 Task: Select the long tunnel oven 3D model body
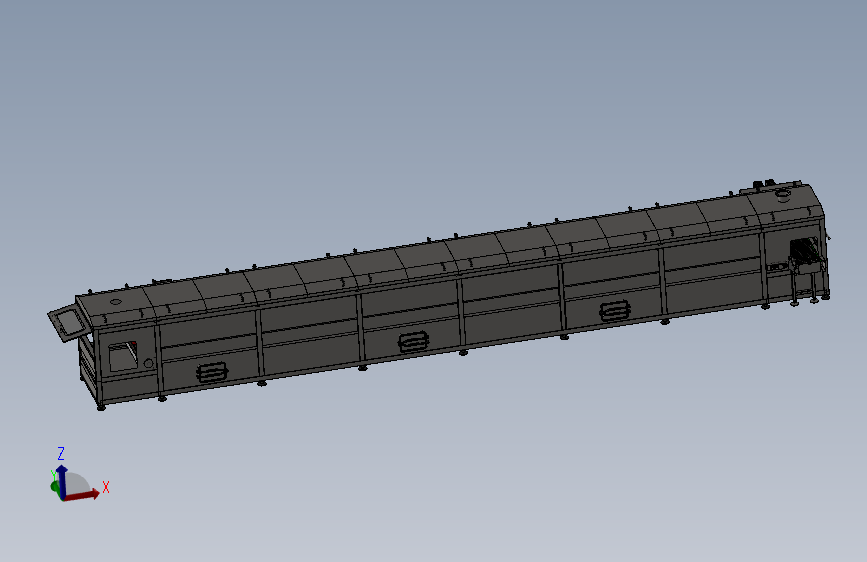tap(440, 295)
